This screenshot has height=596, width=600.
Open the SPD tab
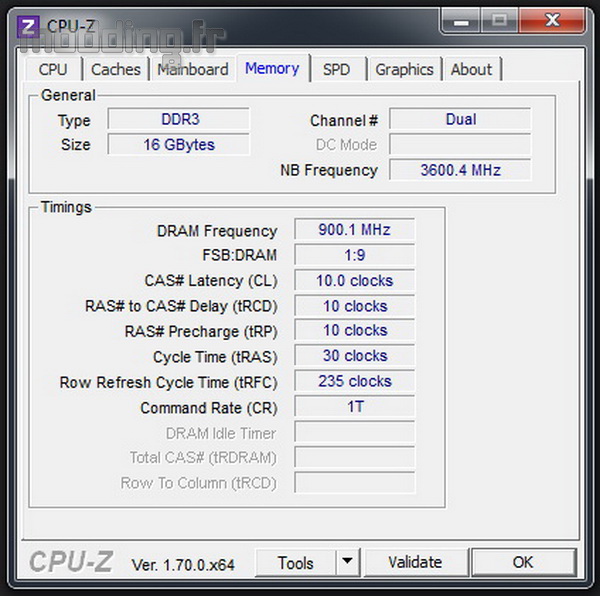pyautogui.click(x=336, y=70)
